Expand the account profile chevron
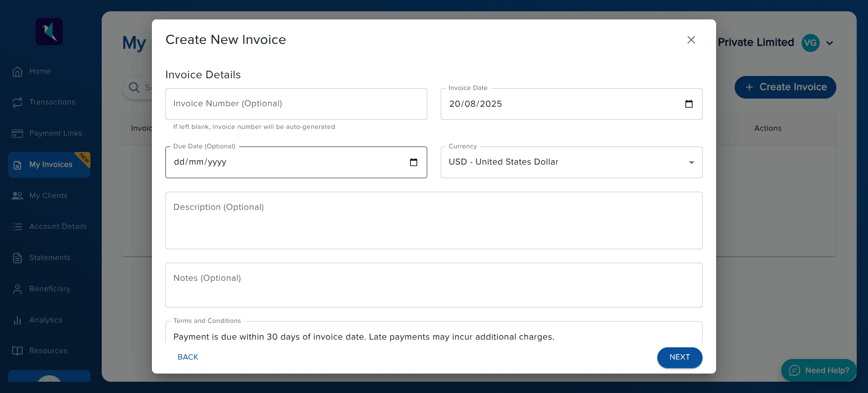Image resolution: width=868 pixels, height=393 pixels. (x=830, y=43)
